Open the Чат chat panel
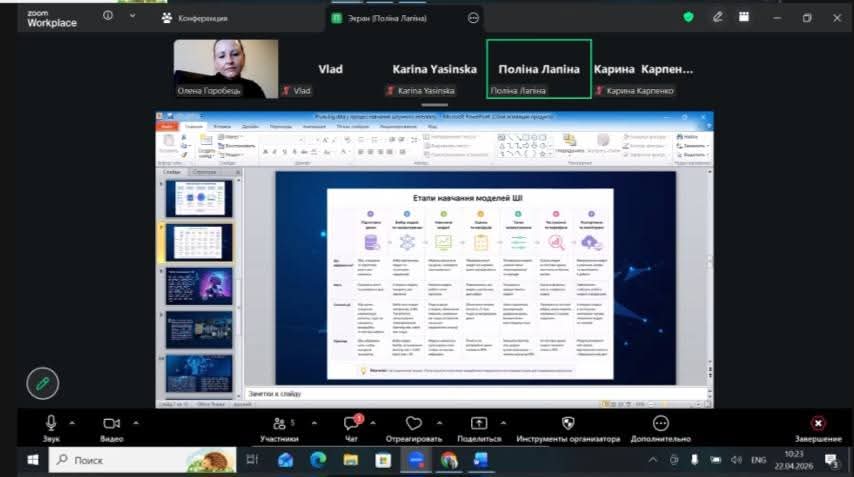The image size is (854, 477). click(x=351, y=424)
